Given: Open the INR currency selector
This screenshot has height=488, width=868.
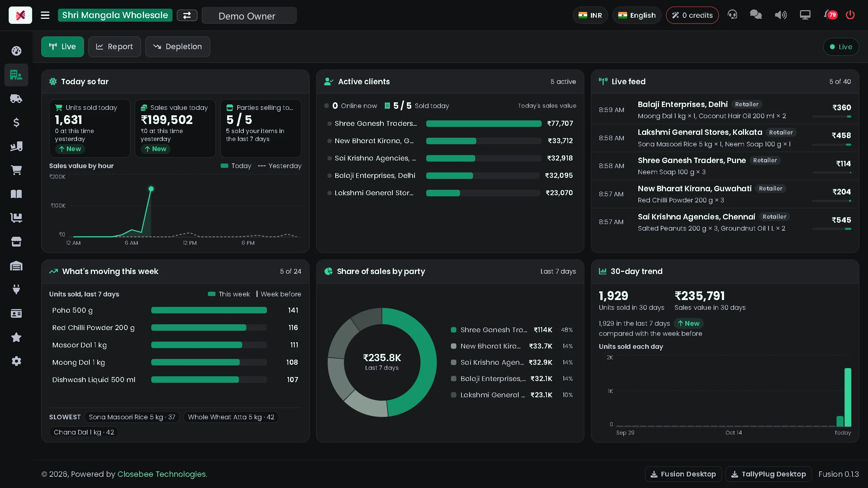Looking at the screenshot, I should tap(590, 15).
